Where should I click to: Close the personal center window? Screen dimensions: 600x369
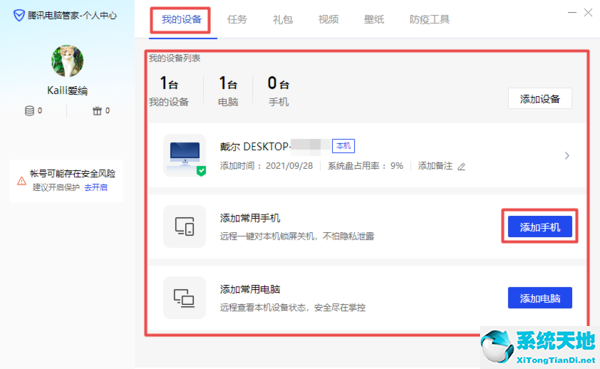[588, 13]
